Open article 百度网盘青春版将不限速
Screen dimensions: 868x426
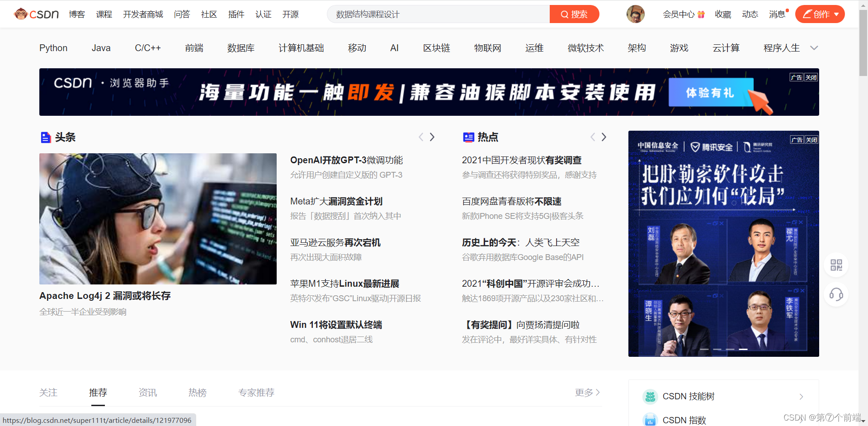pyautogui.click(x=512, y=201)
